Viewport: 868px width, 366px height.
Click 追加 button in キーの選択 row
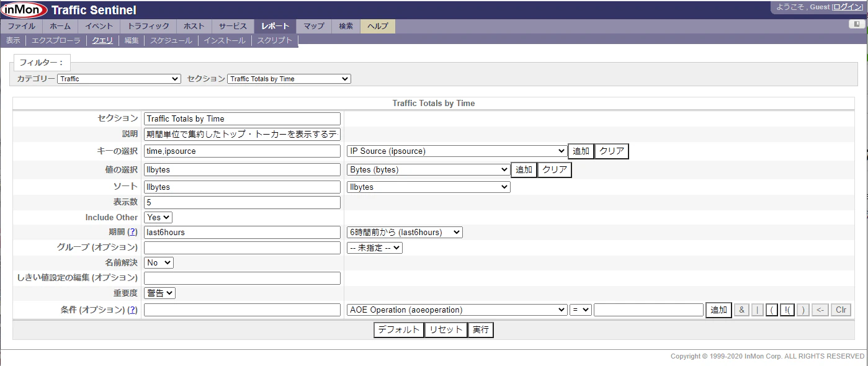pos(581,151)
